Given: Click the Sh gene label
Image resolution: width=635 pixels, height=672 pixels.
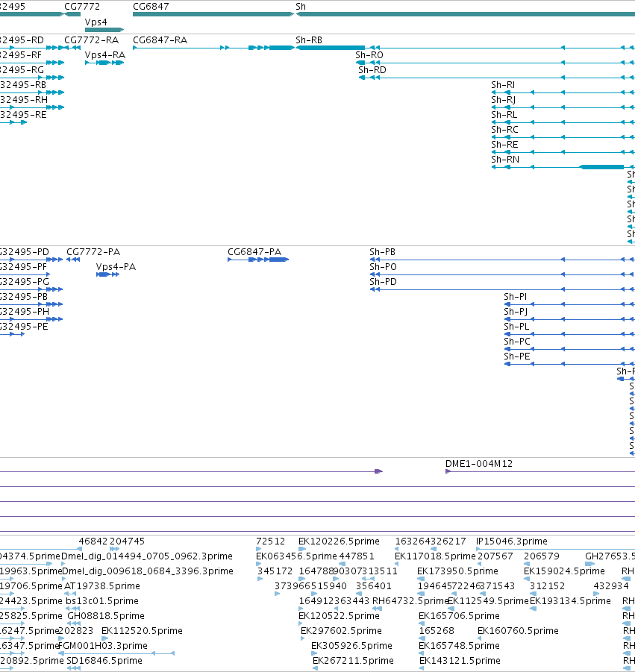Looking at the screenshot, I should pyautogui.click(x=301, y=7).
